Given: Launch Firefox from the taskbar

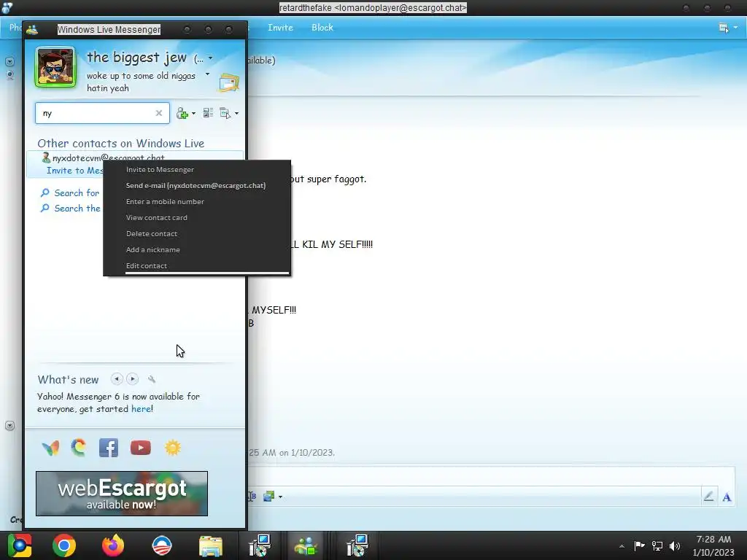Looking at the screenshot, I should 113,545.
